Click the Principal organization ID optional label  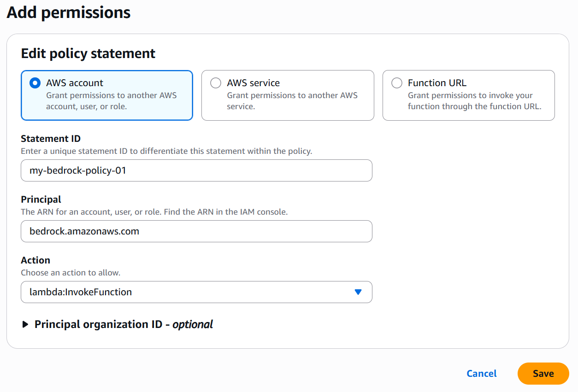tap(124, 324)
